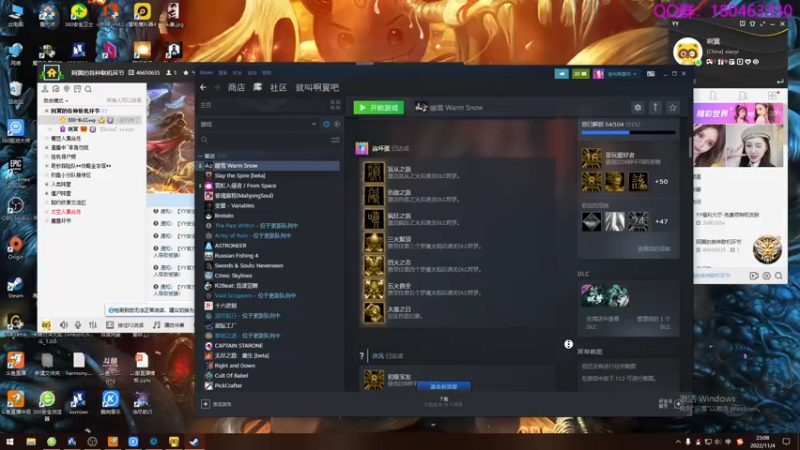Screen dimensions: 800x450
Task: Go back with Steam's left arrow
Action: tap(204, 88)
